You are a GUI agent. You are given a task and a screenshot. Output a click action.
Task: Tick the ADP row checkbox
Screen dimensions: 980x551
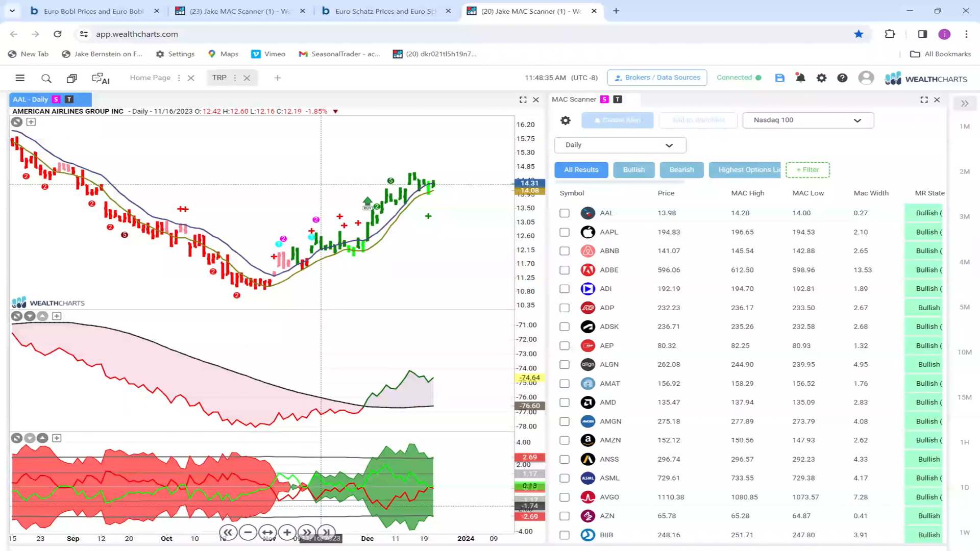[565, 308]
